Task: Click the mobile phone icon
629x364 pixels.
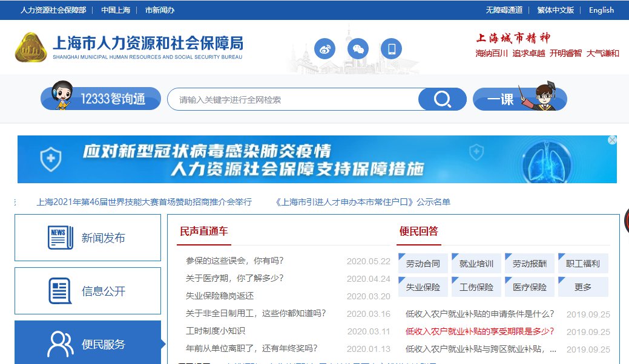Action: [x=391, y=48]
